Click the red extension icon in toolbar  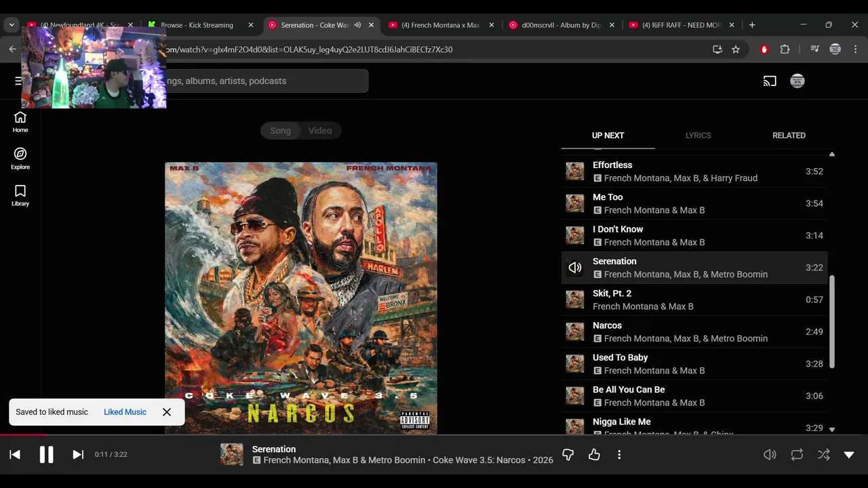click(x=764, y=49)
